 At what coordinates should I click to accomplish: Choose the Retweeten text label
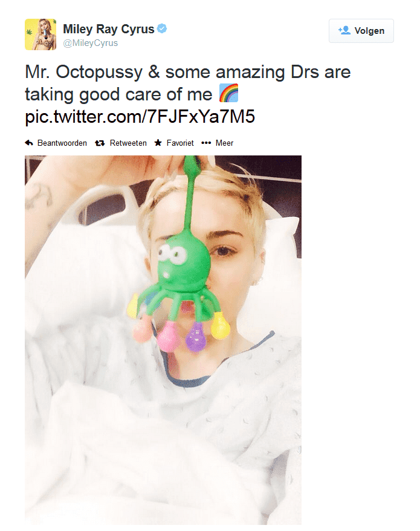pyautogui.click(x=128, y=143)
